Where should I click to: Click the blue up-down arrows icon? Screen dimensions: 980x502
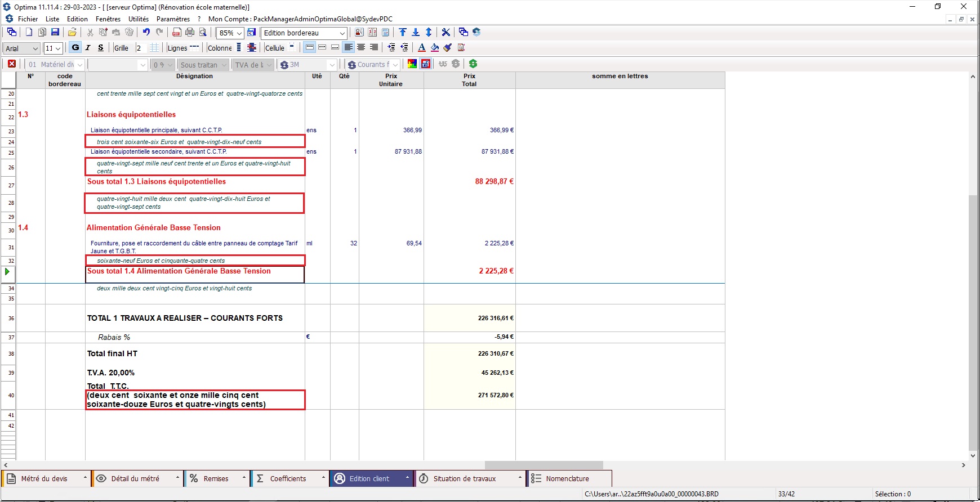click(429, 33)
